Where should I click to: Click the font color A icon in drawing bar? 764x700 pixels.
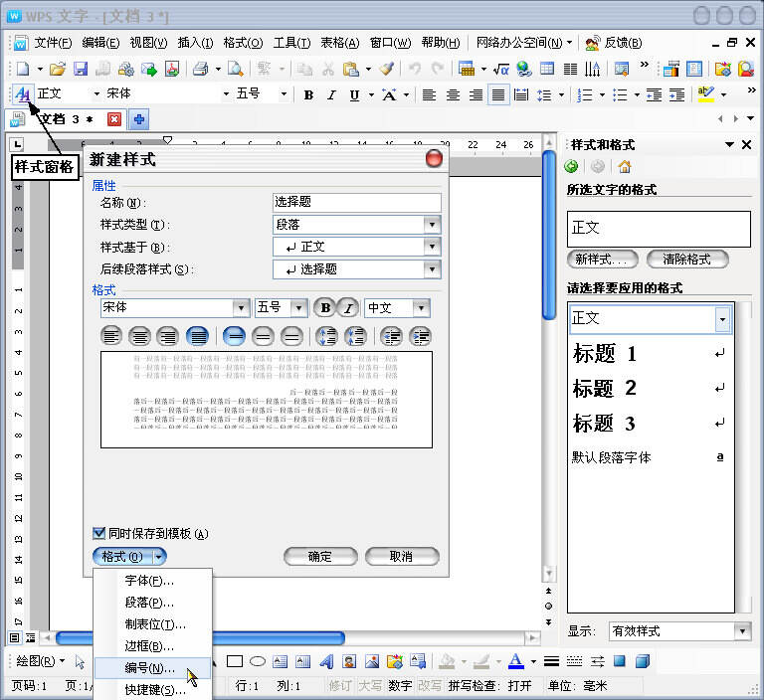[x=516, y=661]
